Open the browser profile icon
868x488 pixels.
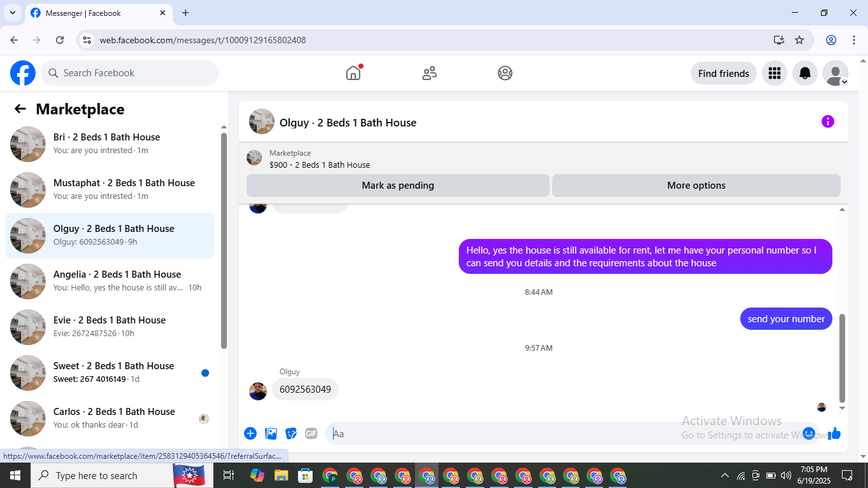click(831, 40)
